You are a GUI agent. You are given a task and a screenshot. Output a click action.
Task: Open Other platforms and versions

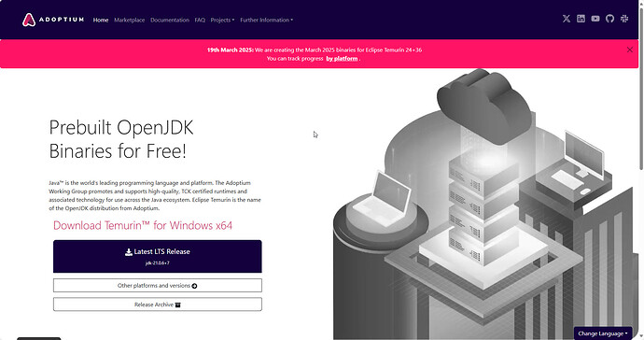coord(158,285)
